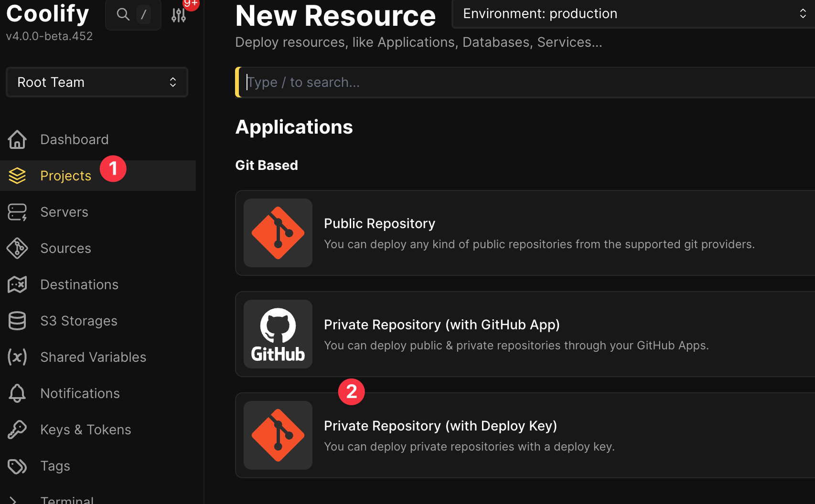
Task: Click the Coolify logo title
Action: coord(48,13)
